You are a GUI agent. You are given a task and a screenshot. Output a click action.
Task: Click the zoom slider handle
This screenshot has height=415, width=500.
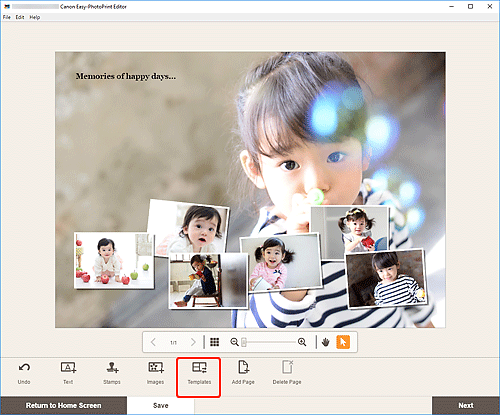point(244,342)
